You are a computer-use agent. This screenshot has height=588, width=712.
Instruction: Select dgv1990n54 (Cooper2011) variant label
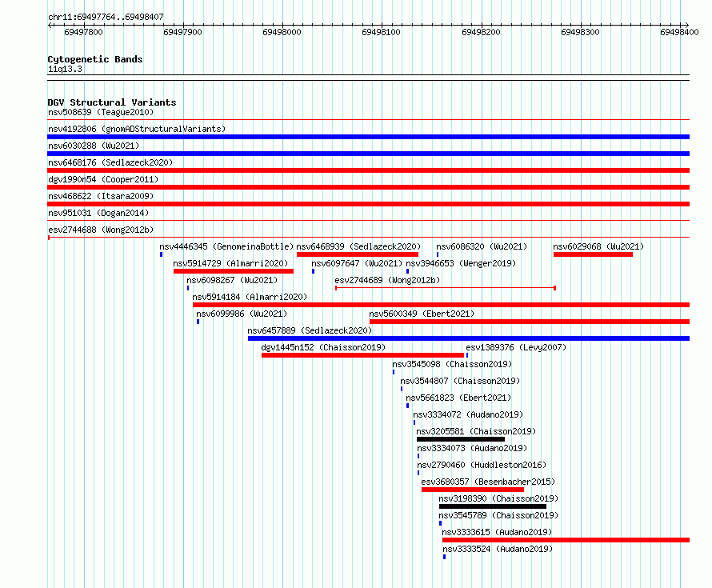(103, 179)
